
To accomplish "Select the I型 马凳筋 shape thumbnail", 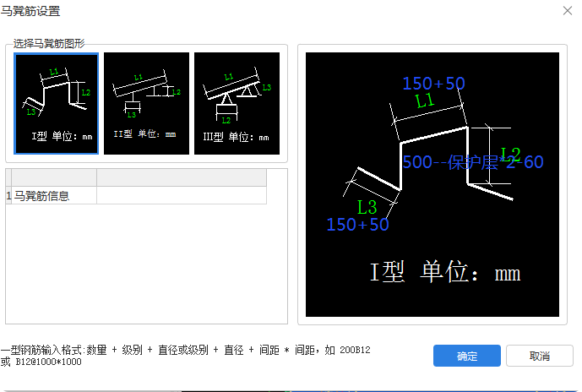I will click(x=56, y=103).
